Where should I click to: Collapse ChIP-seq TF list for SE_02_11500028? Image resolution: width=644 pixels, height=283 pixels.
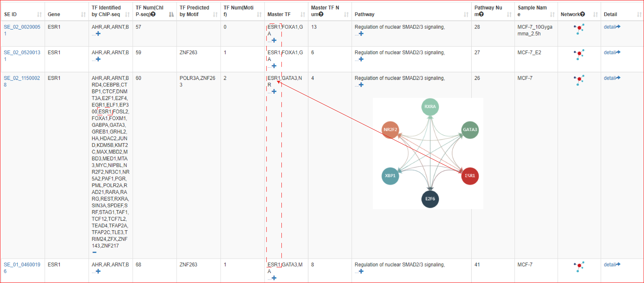(94, 252)
